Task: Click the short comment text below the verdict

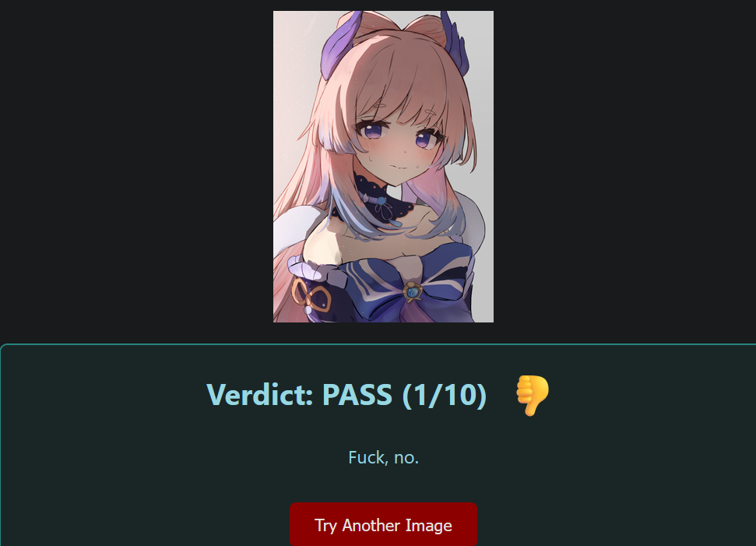Action: (383, 457)
